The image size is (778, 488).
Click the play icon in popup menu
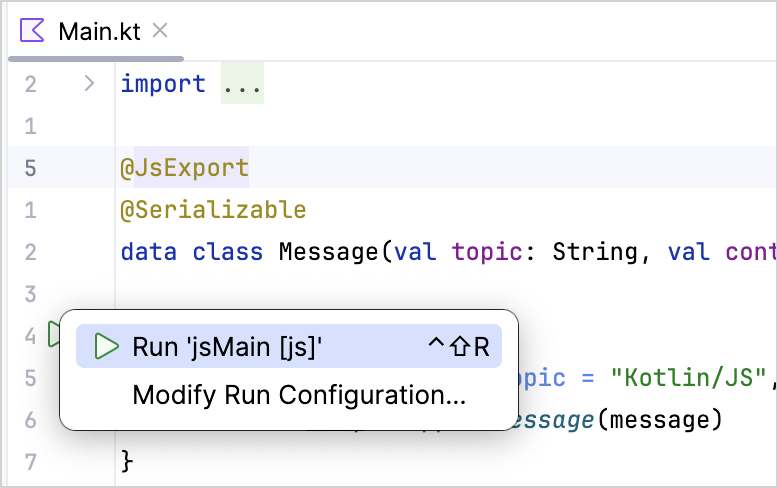[x=105, y=347]
